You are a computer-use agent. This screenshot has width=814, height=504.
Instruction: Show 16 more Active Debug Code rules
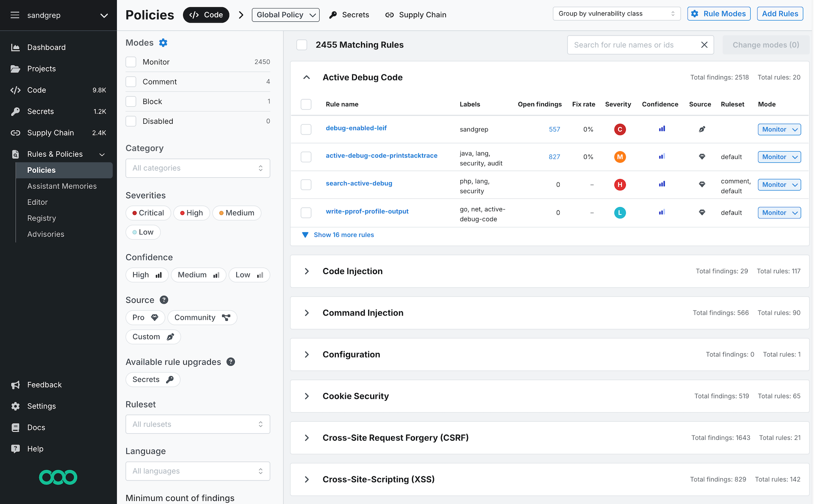click(x=343, y=235)
